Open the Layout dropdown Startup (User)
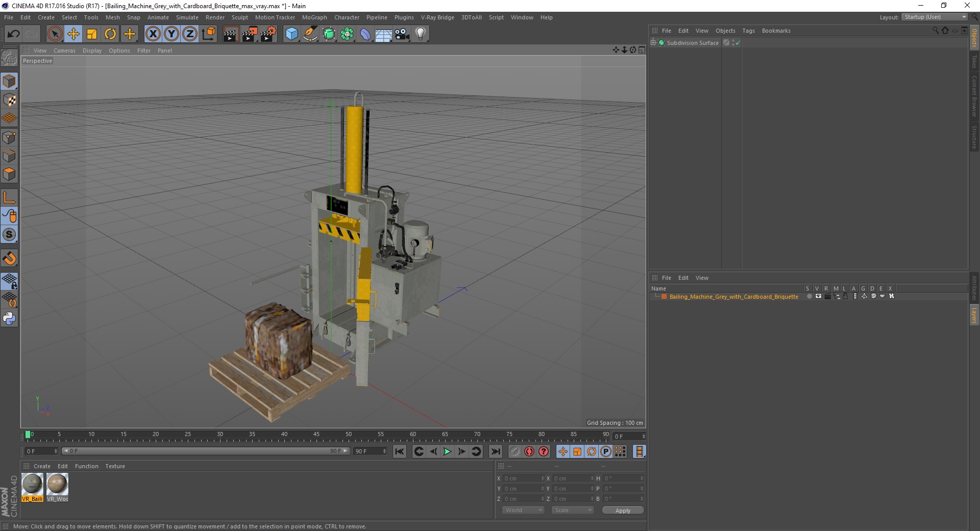980x531 pixels. click(x=935, y=17)
